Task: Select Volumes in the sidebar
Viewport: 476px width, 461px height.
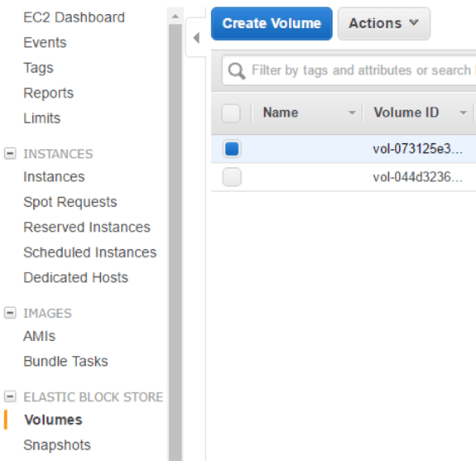Action: coord(53,420)
